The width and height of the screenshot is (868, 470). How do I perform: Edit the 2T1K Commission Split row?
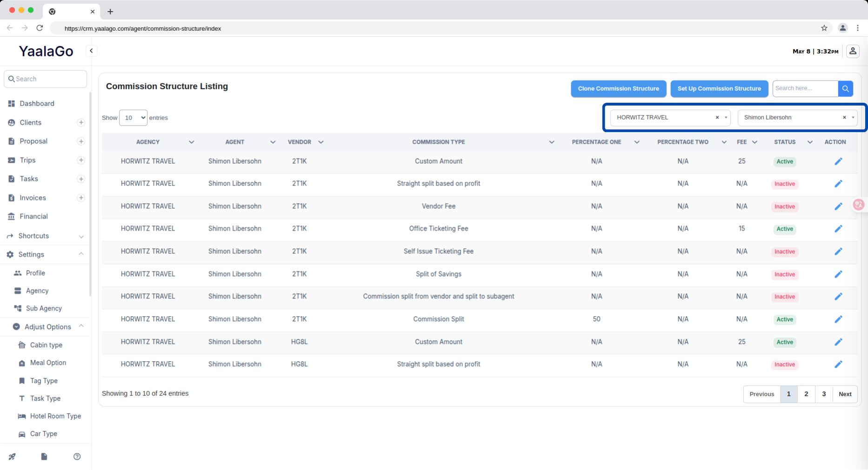(838, 319)
